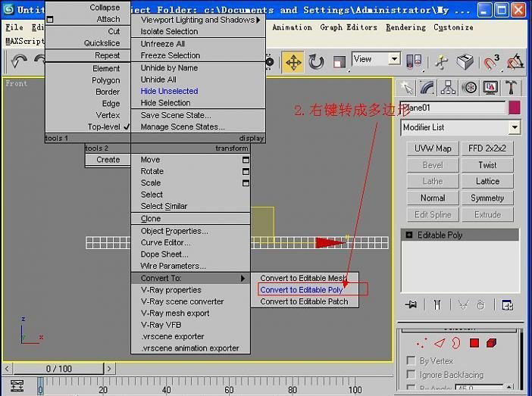Select the Move tool in toolbar

pos(293,61)
